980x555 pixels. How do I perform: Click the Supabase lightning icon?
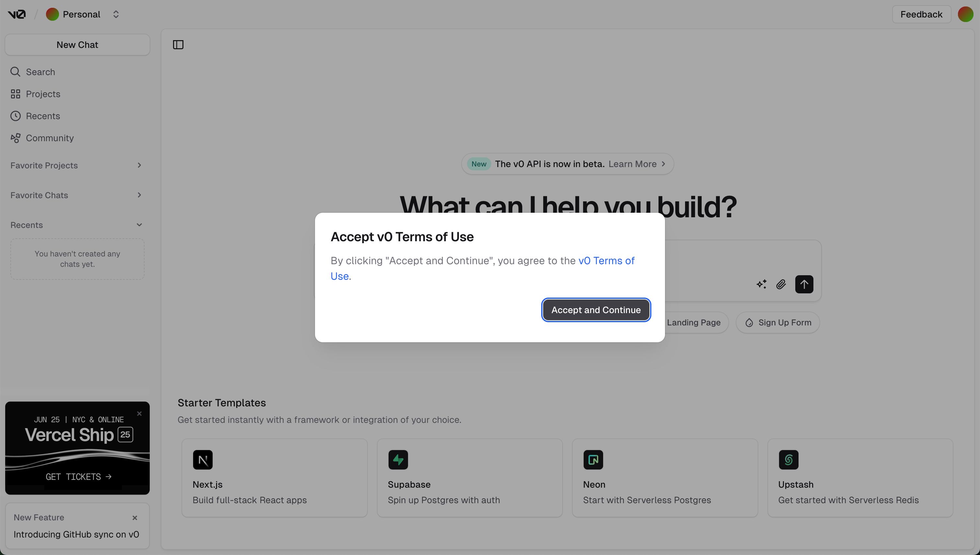pyautogui.click(x=398, y=460)
